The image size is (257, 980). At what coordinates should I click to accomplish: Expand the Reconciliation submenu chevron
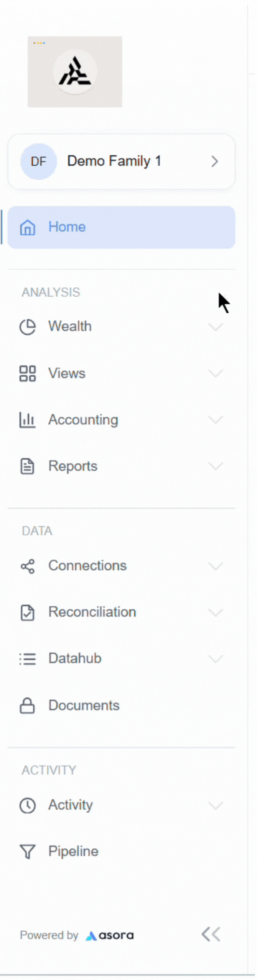coord(215,612)
